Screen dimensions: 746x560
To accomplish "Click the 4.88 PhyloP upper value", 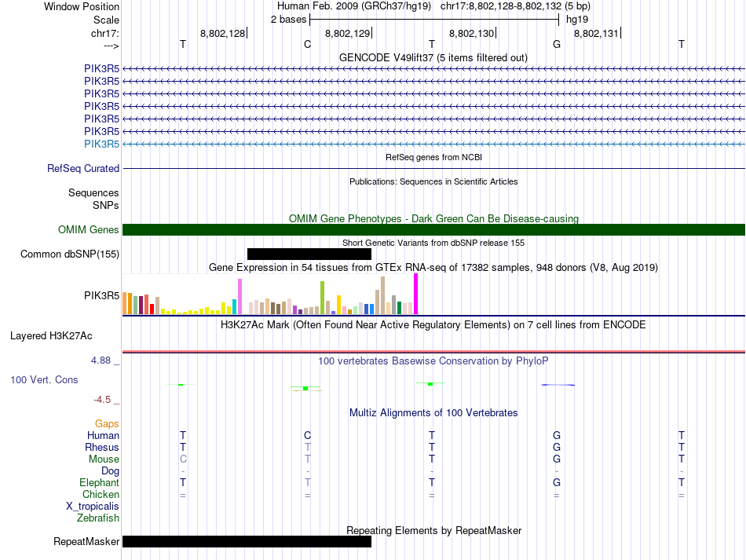I will pos(101,361).
